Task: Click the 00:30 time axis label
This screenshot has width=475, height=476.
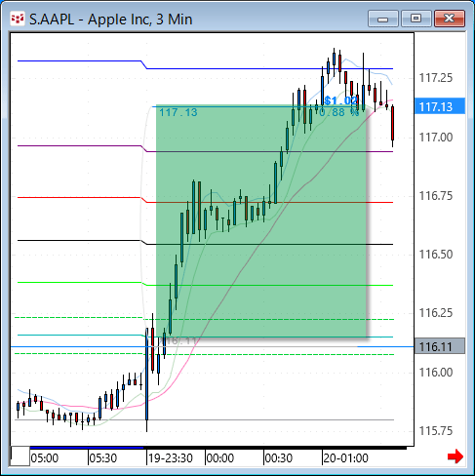Action: pyautogui.click(x=279, y=458)
